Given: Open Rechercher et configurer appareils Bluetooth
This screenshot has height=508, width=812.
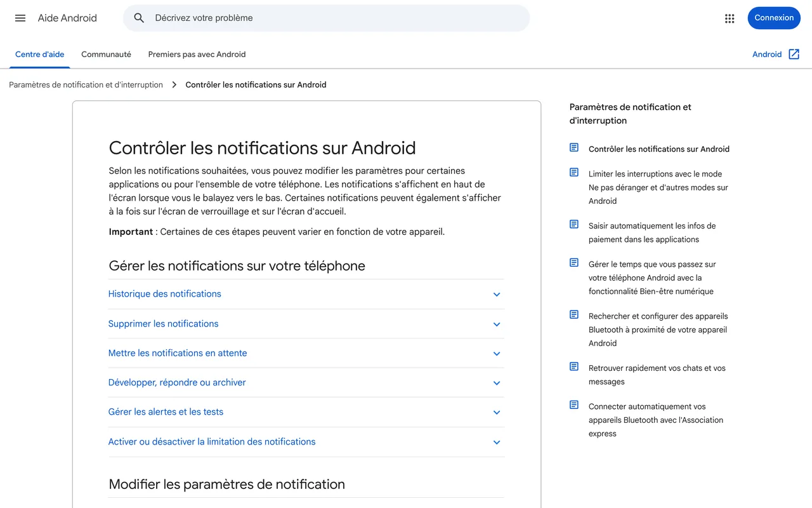Looking at the screenshot, I should pos(658,330).
